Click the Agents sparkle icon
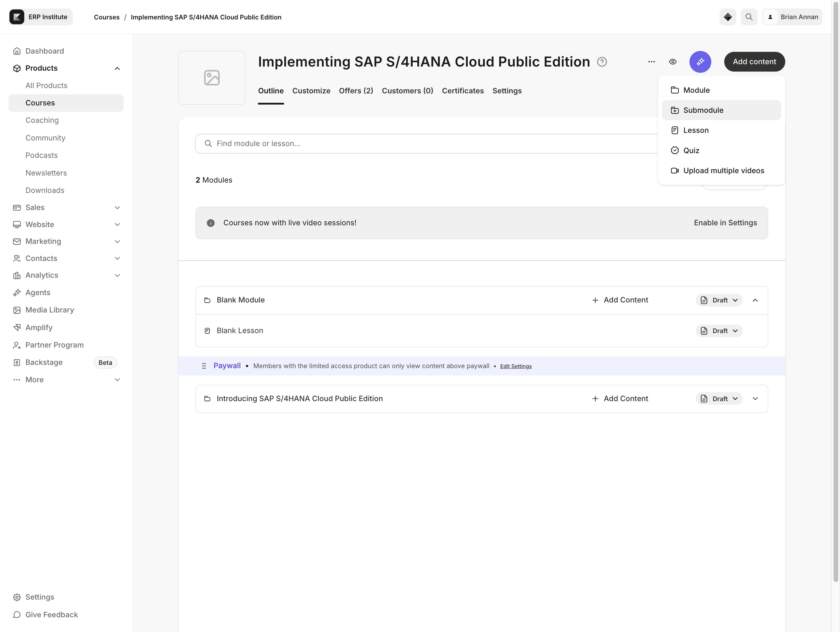This screenshot has width=840, height=632. click(x=17, y=292)
